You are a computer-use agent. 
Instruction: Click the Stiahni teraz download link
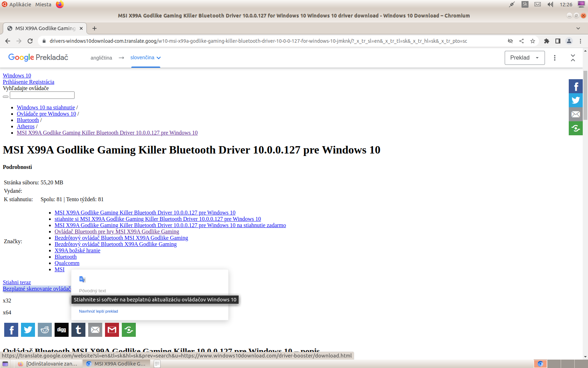coord(17,282)
